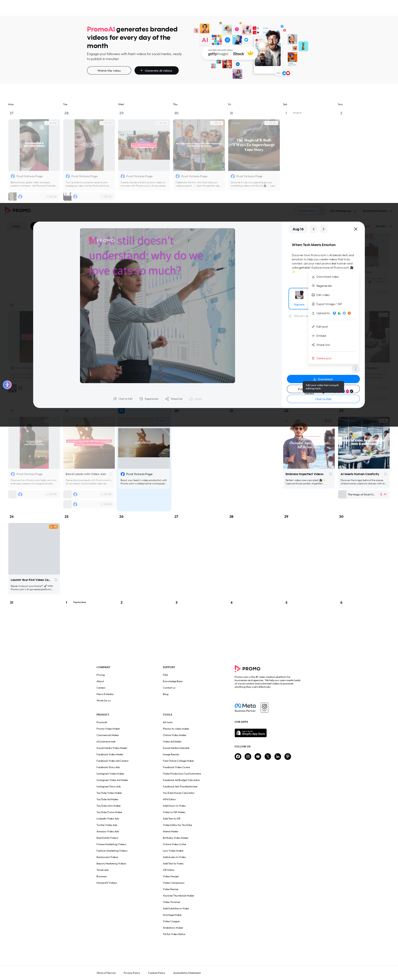Click the blue Download button
Screen dimensions: 398x980
coord(323,379)
